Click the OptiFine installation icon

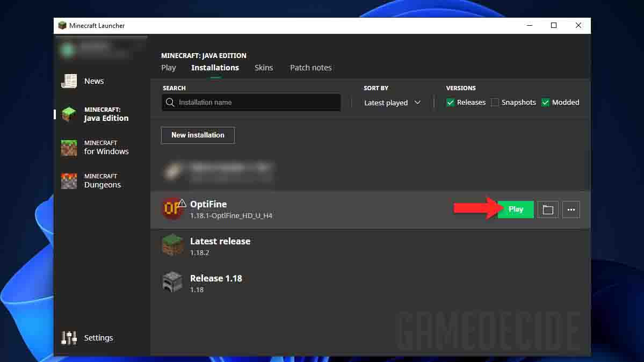point(172,208)
